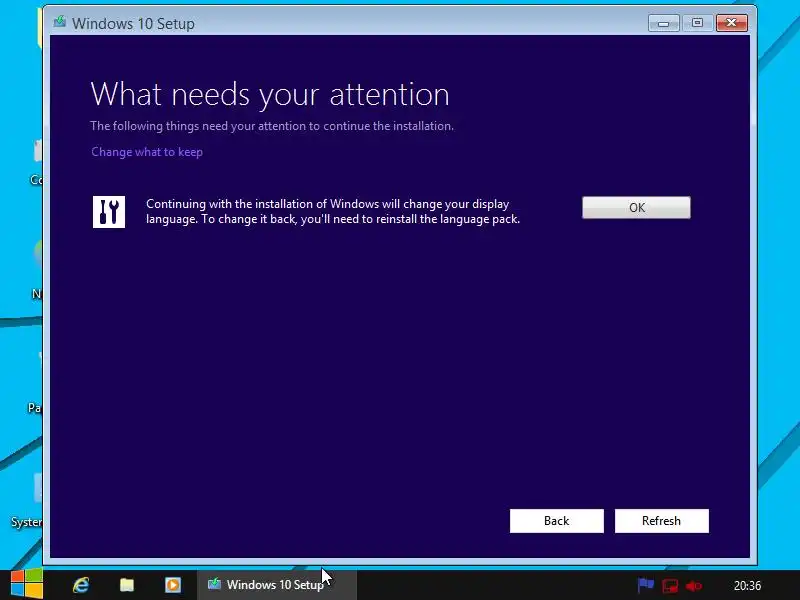
Task: Click the 'What needs your attention' heading
Action: coord(270,94)
